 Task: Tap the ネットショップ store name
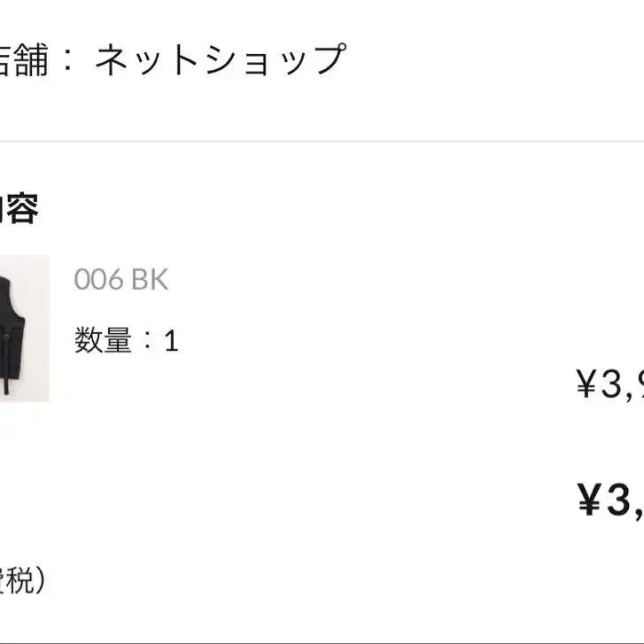coord(219,60)
